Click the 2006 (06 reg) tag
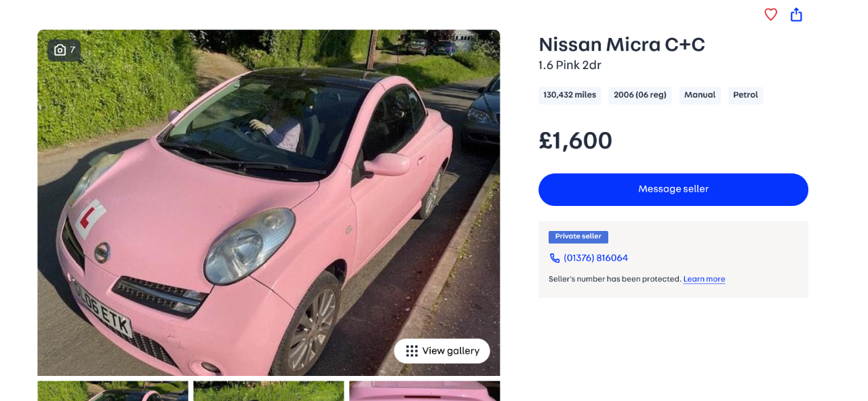Viewport: 868px width, 401px height. [639, 95]
